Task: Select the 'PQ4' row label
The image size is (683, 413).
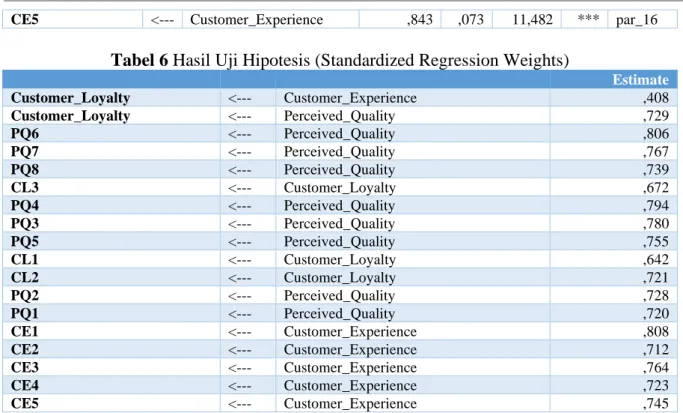Action: [x=25, y=206]
